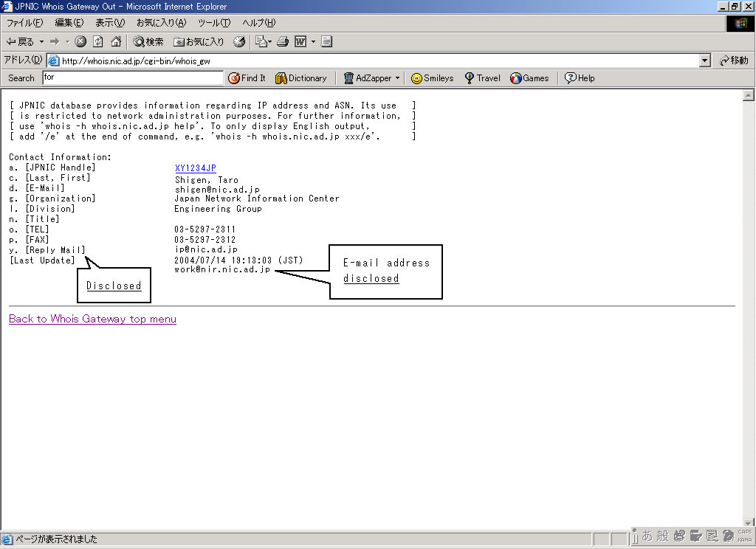Open the Smileys toolbar button
Screen dimensions: 756x549
[x=432, y=78]
